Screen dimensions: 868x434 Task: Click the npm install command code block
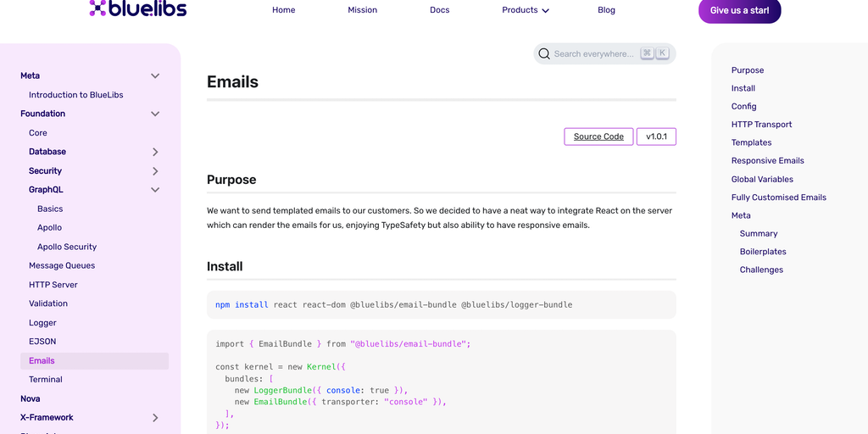(441, 304)
